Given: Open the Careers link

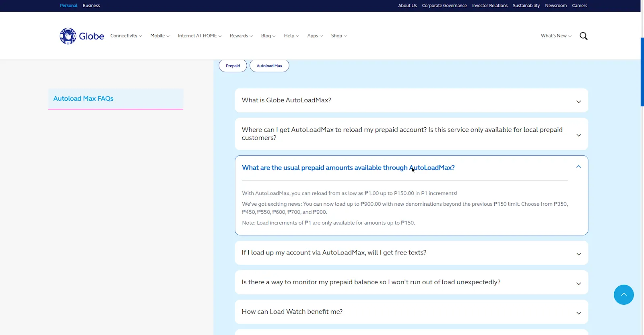Looking at the screenshot, I should (580, 6).
